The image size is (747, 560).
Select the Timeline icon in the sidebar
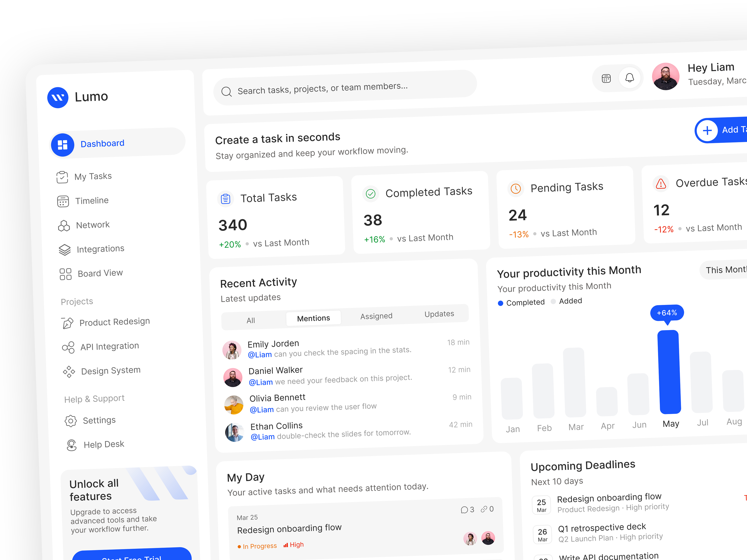click(63, 201)
